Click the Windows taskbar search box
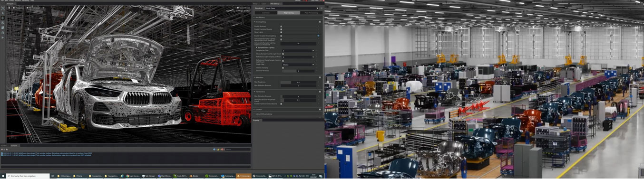 coord(28,176)
